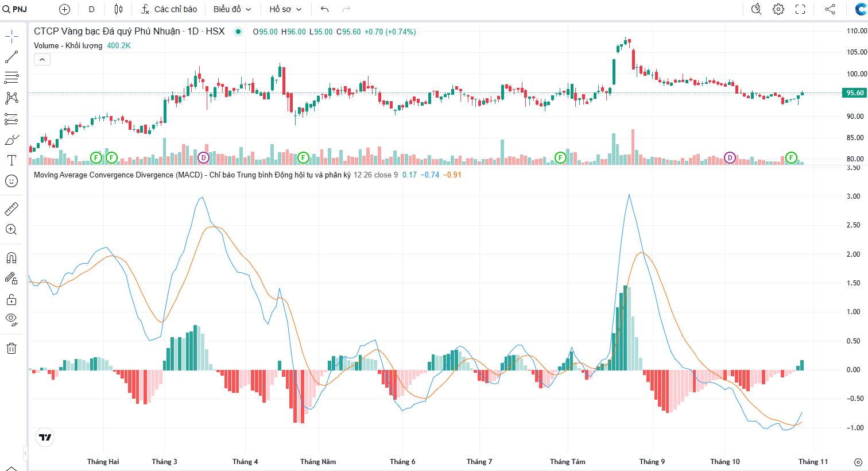Select the brush drawing tool
This screenshot has height=471, width=868.
[x=11, y=140]
